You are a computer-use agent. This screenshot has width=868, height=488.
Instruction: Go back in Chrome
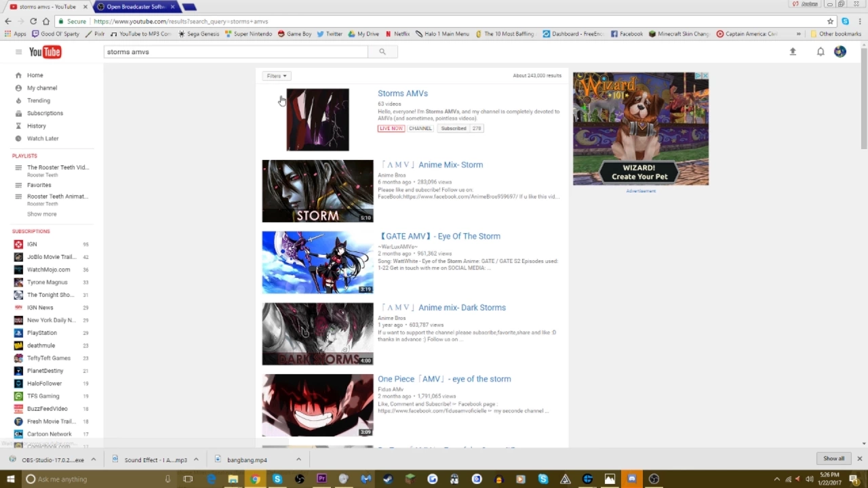click(7, 21)
